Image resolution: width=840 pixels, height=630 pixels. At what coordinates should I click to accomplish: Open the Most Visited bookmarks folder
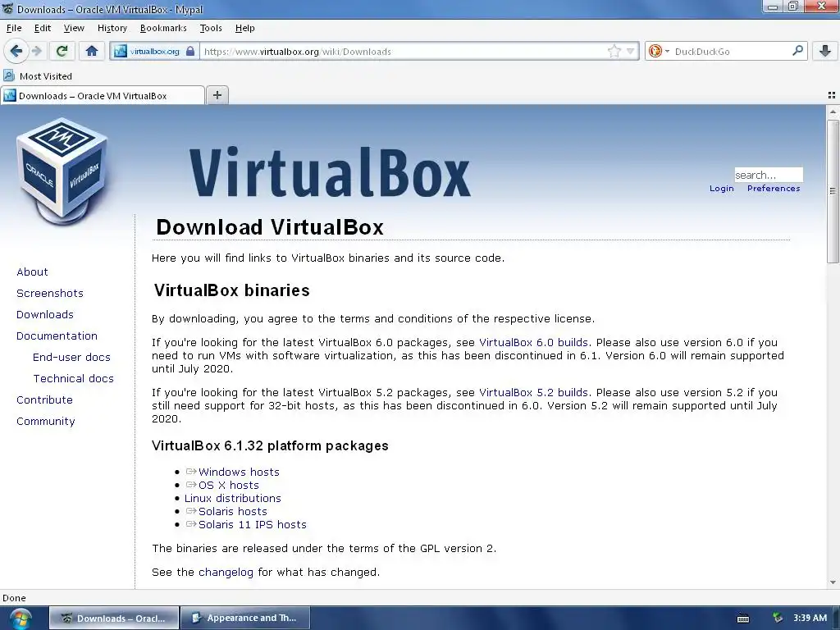pos(38,76)
